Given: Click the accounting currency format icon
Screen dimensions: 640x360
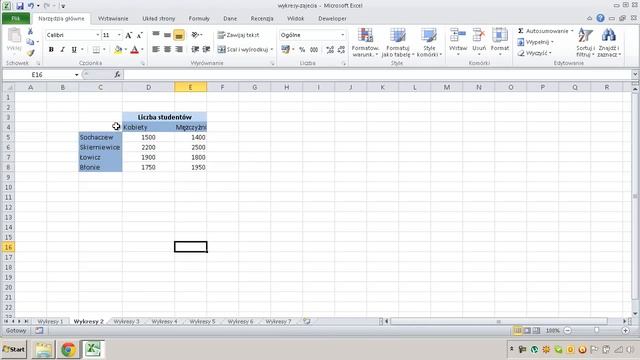Looking at the screenshot, I should click(285, 49).
